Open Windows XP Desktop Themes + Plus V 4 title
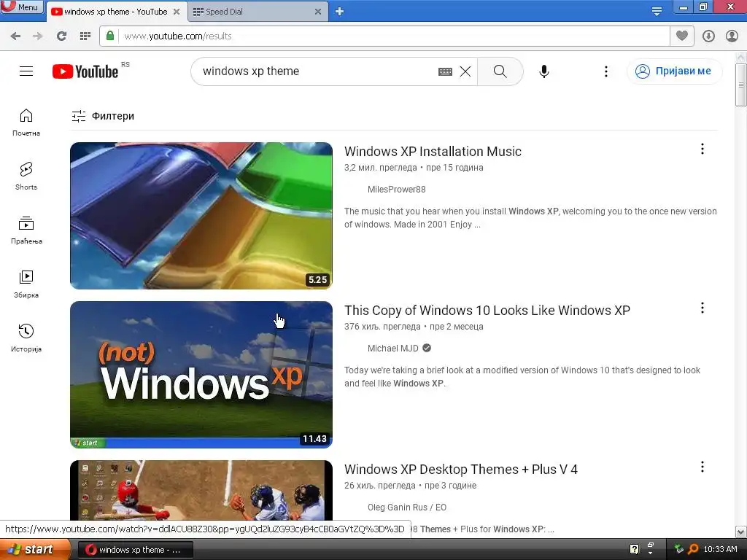Screen dimensions: 747x560 click(461, 470)
